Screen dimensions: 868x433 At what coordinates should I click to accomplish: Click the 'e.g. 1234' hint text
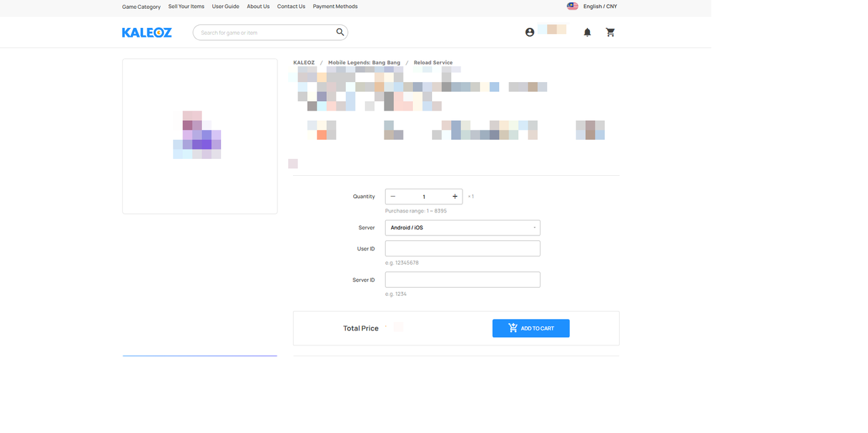[x=396, y=294]
